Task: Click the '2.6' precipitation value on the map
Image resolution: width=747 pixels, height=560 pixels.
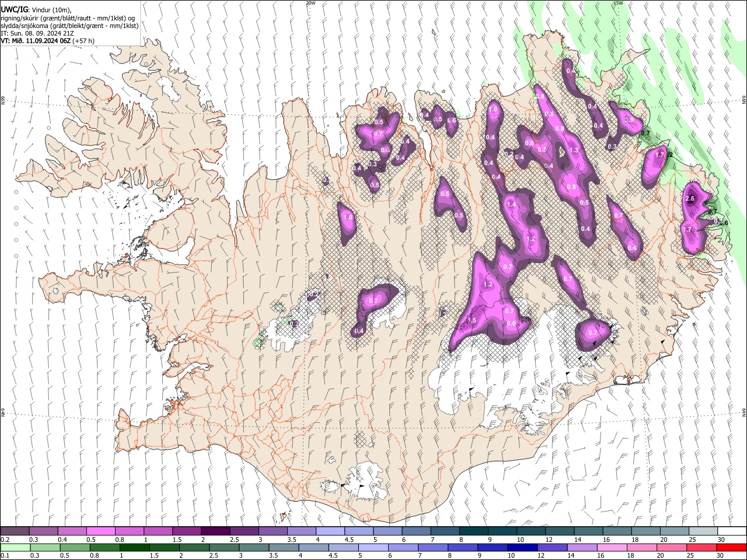Action: 690,199
